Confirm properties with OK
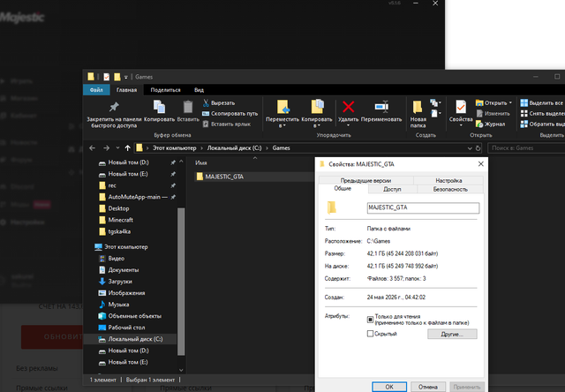This screenshot has height=392, width=565. 389,387
